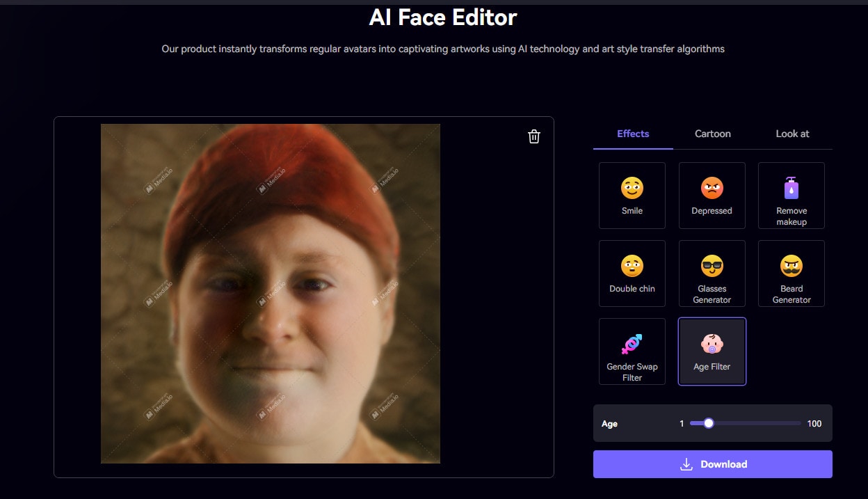Click the Age slider minimum value 1
This screenshot has height=499, width=868.
point(682,423)
